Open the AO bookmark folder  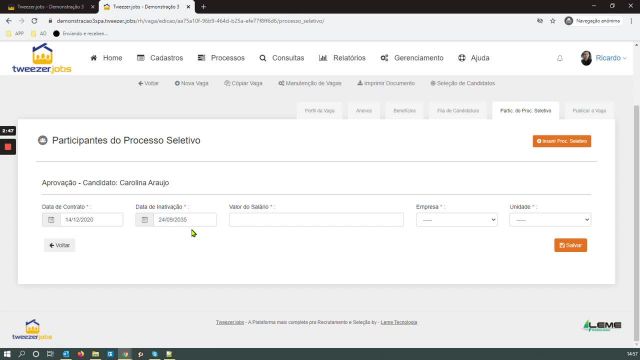point(39,33)
